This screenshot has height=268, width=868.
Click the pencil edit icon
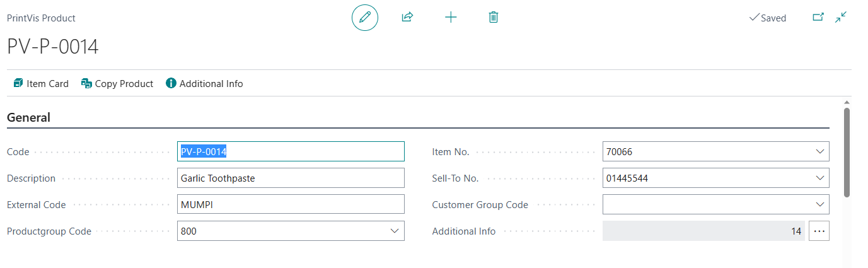364,18
